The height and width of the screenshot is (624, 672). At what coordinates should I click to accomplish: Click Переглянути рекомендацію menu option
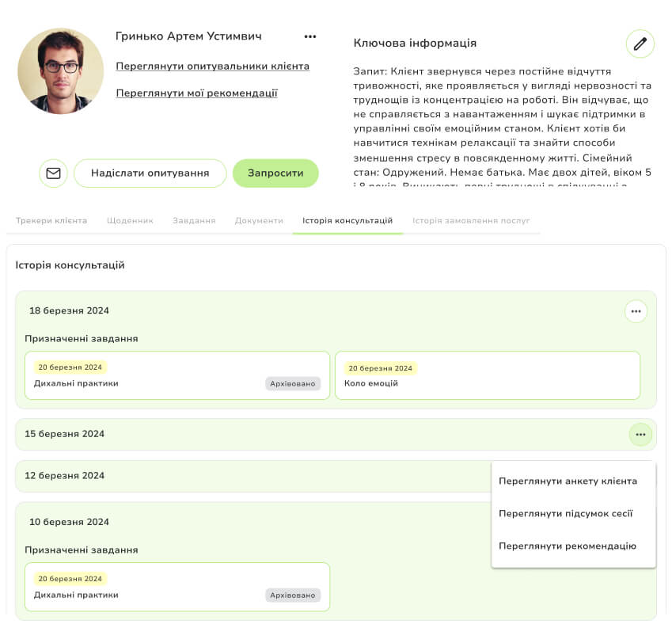567,546
